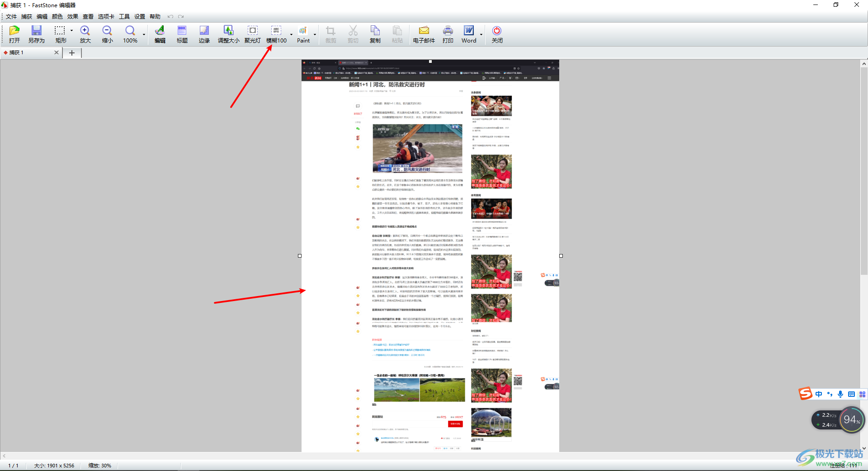Export the capture to Word
Viewport: 868px width, 471px height.
point(469,34)
